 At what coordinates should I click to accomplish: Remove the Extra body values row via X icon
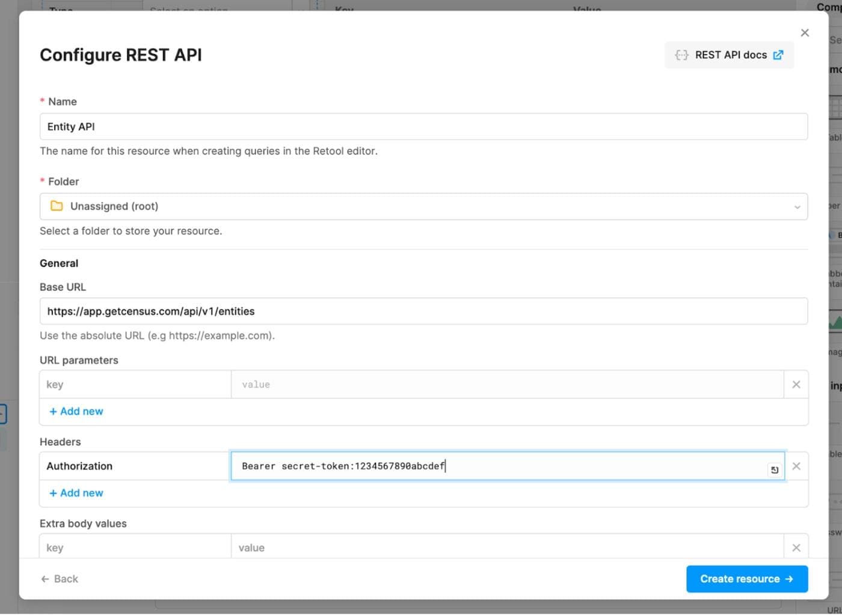796,547
